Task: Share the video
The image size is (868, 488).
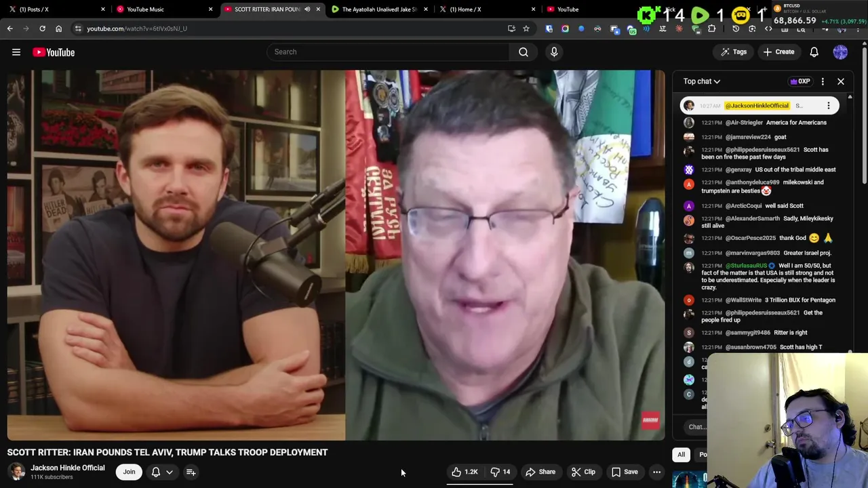Action: [x=540, y=472]
